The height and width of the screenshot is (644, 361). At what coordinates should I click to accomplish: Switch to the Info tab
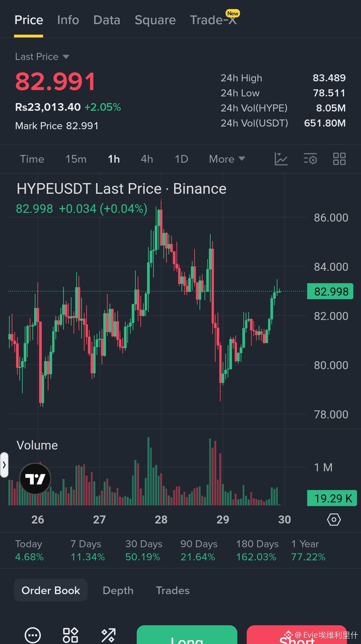[68, 20]
